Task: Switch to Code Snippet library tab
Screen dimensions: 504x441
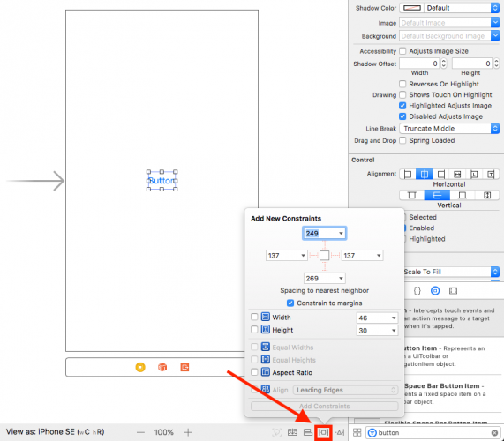Action: 417,291
